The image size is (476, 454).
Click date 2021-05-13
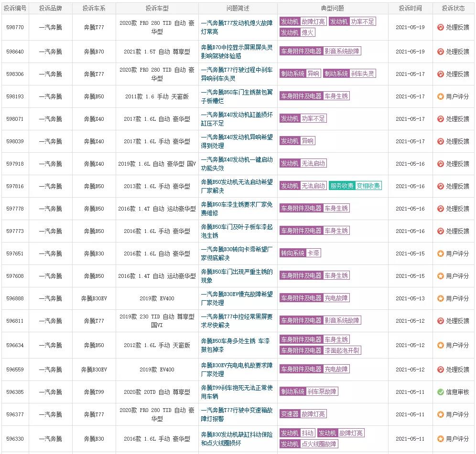tap(410, 298)
